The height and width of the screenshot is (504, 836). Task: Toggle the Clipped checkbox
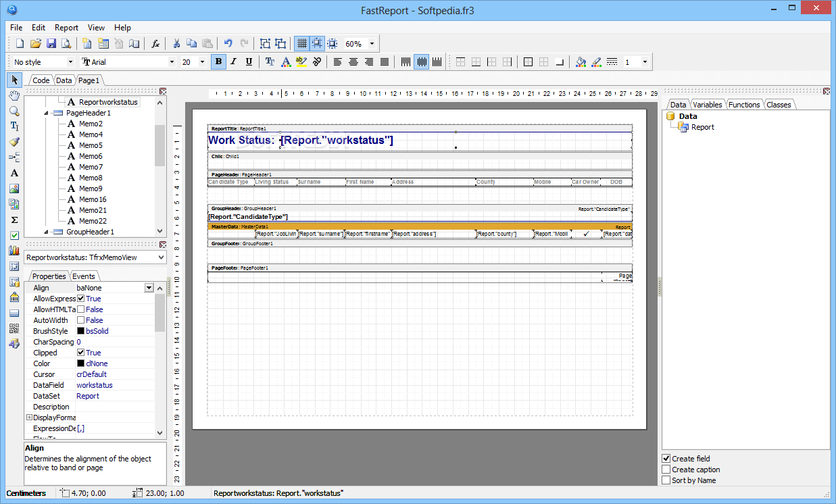80,353
